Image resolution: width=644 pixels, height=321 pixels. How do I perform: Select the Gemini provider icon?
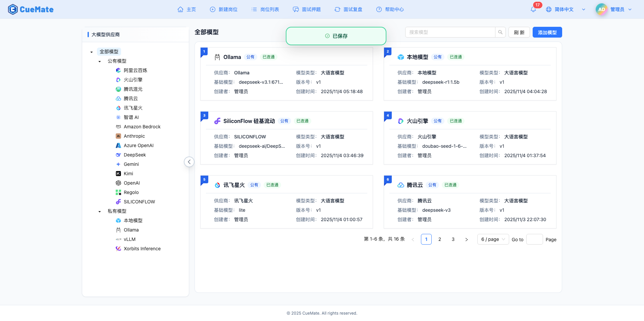(118, 164)
